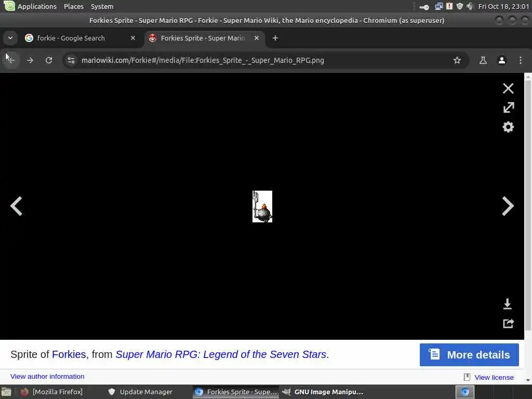The width and height of the screenshot is (532, 399).
Task: Follow the Forkies link in caption
Action: [x=69, y=354]
